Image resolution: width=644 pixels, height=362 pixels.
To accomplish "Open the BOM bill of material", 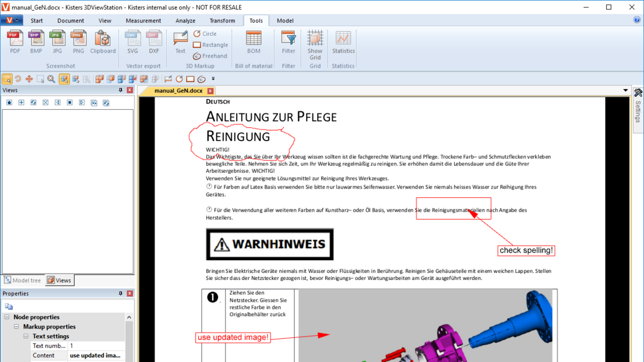I will tap(253, 42).
